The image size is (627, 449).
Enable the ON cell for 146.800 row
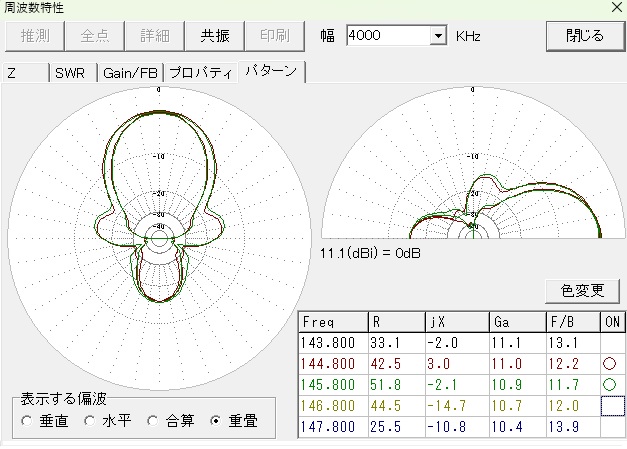(612, 406)
